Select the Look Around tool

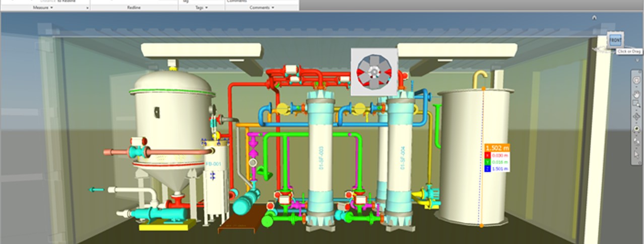coord(636,128)
